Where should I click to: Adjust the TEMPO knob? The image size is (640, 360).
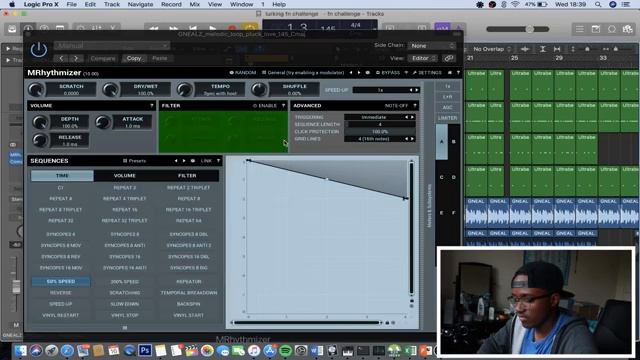[184, 90]
